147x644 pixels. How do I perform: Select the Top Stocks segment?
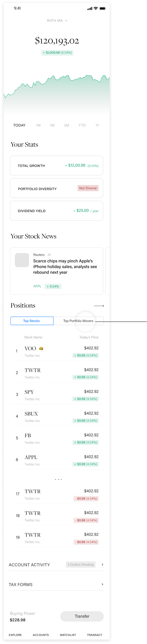click(x=32, y=321)
